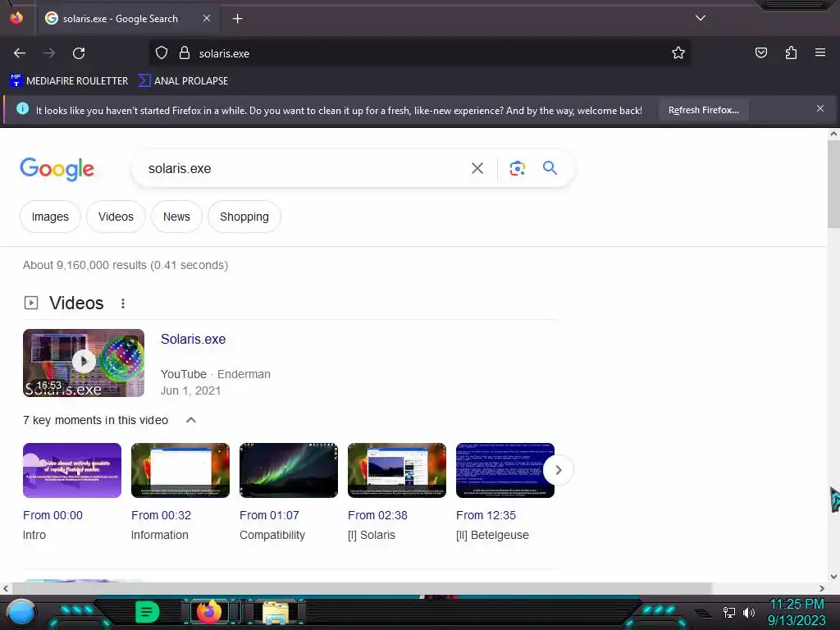Click the From 00:32 timestamp link

[162, 515]
